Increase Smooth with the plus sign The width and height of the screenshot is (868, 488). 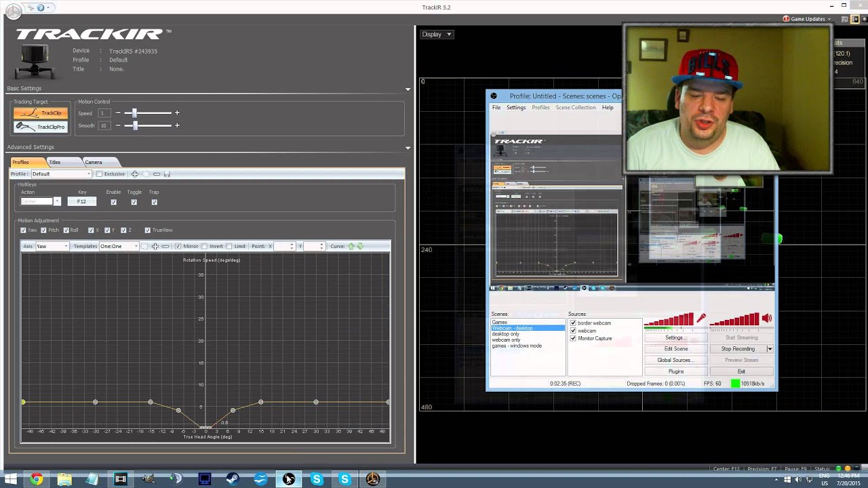177,125
